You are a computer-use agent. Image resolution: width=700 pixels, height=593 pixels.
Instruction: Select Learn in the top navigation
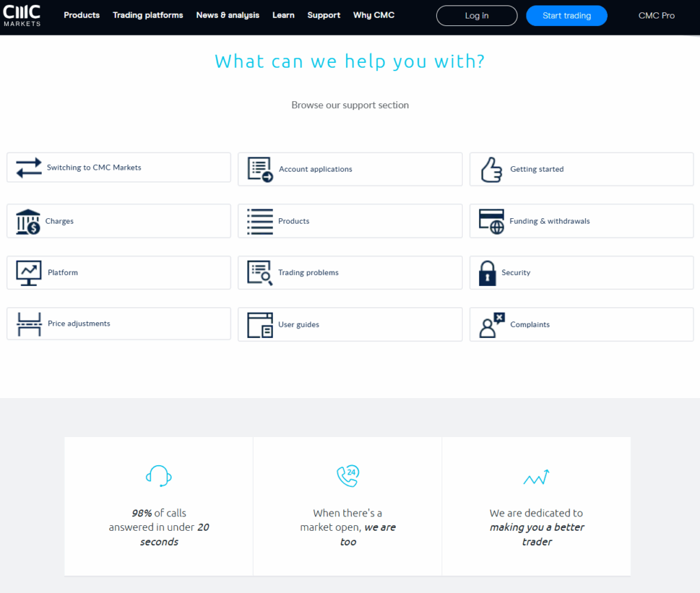pos(283,15)
